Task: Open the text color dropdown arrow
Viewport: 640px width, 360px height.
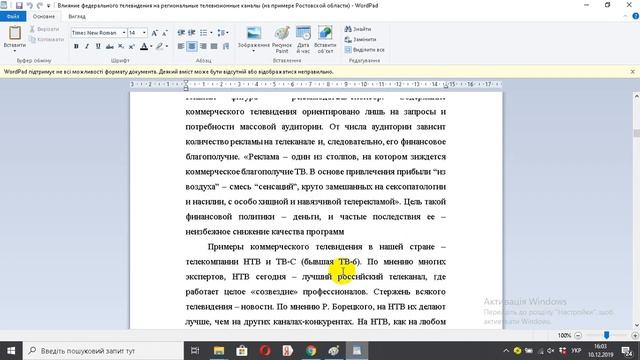Action: (151, 47)
